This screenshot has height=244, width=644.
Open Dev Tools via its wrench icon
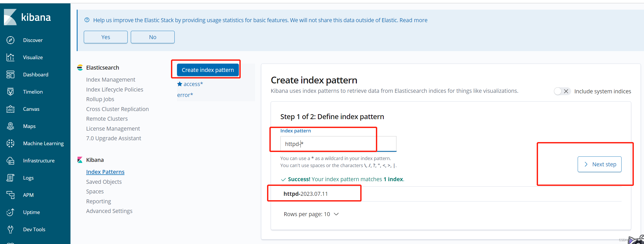click(10, 229)
